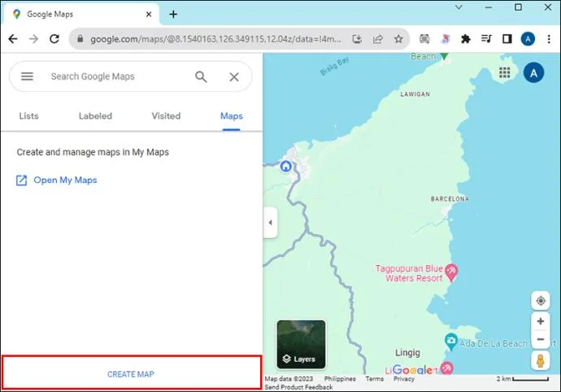The height and width of the screenshot is (392, 561).
Task: Click the BARCELONA map label
Action: point(450,198)
